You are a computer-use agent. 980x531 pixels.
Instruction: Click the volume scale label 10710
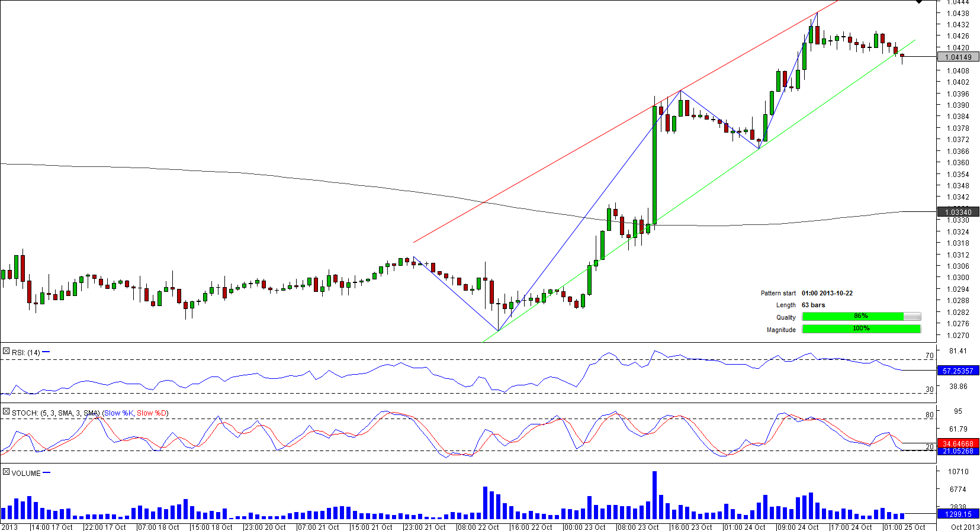coord(958,472)
